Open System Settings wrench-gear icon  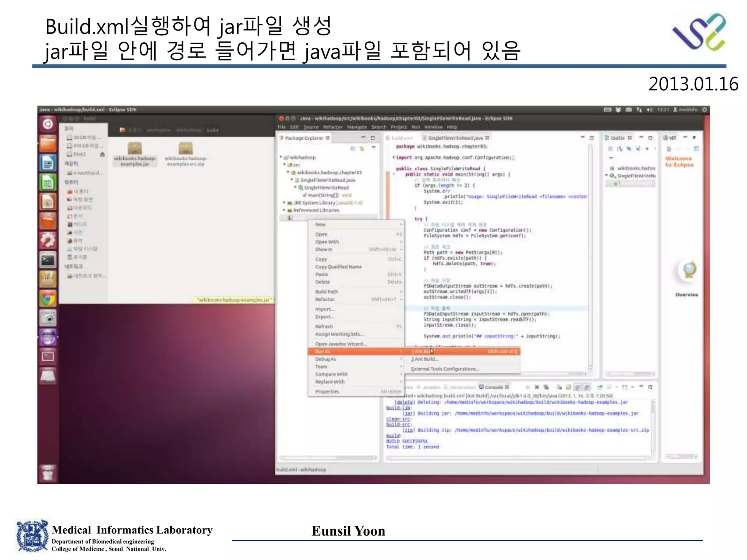48,240
